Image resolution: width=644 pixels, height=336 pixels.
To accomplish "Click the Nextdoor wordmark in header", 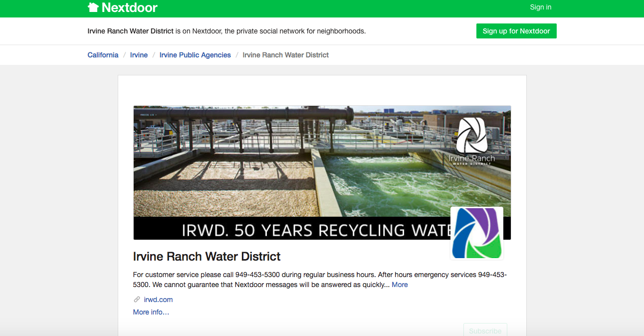I will click(130, 7).
